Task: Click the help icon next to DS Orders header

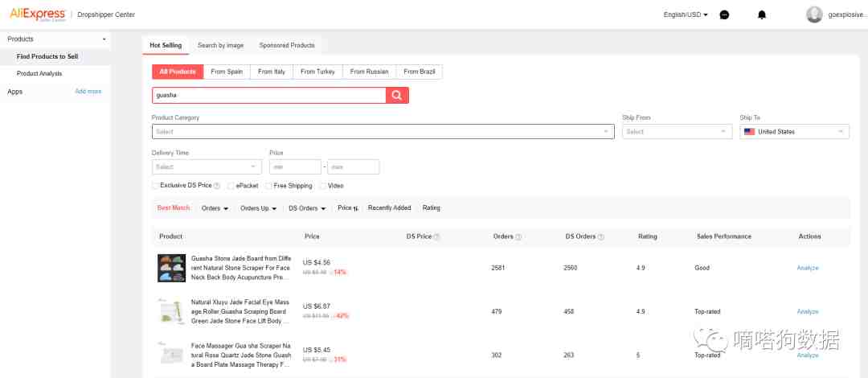Action: [601, 236]
